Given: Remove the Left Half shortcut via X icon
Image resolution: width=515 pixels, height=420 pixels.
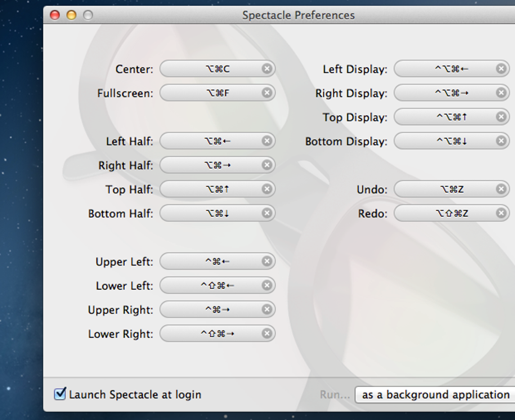Looking at the screenshot, I should [x=267, y=141].
